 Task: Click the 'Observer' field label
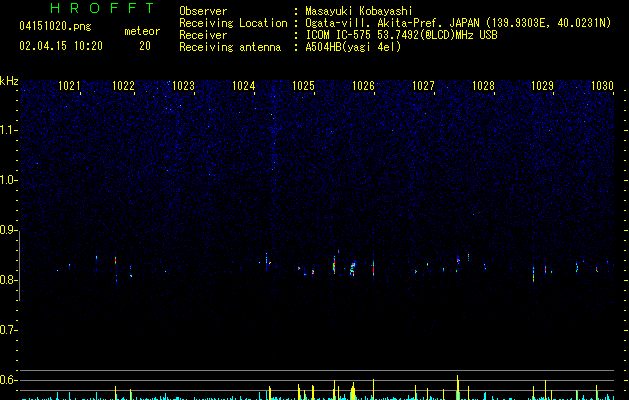coord(203,11)
